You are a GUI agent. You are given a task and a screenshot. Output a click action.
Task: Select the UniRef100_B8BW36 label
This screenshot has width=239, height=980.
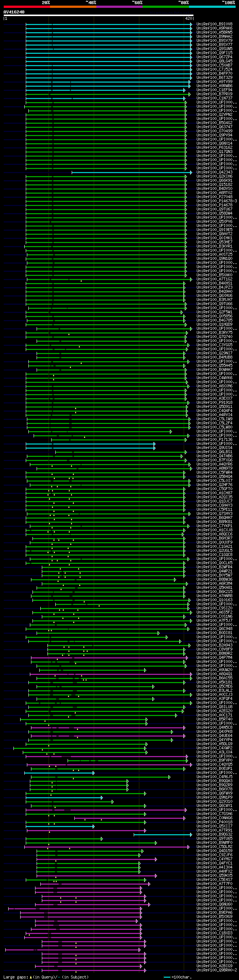(214, 580)
